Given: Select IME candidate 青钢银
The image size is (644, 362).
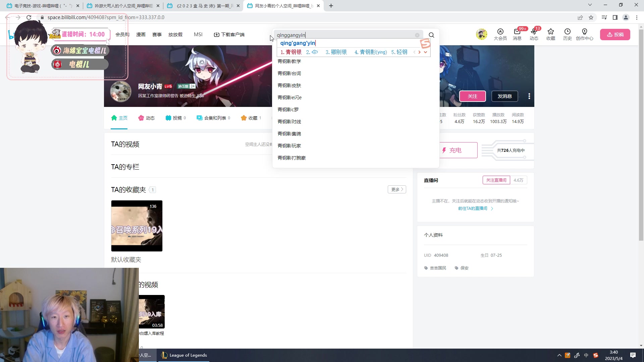Looking at the screenshot, I should click(x=291, y=52).
